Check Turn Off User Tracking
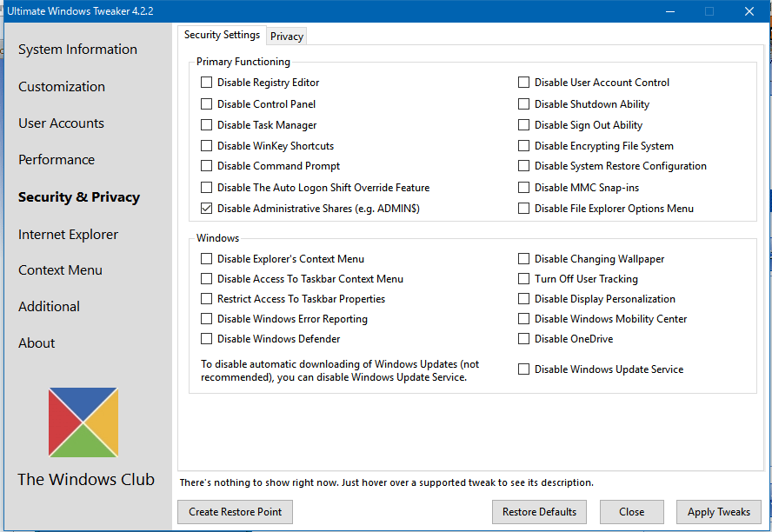 click(x=524, y=279)
